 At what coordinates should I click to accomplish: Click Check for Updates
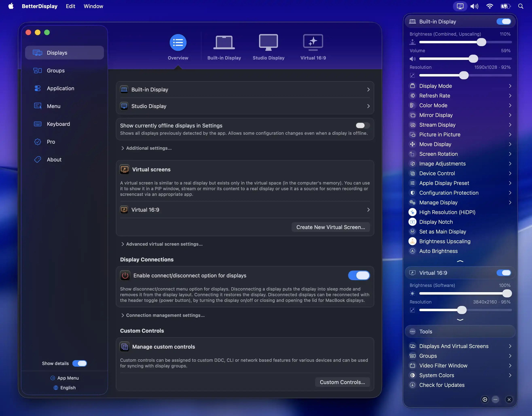click(x=460, y=385)
